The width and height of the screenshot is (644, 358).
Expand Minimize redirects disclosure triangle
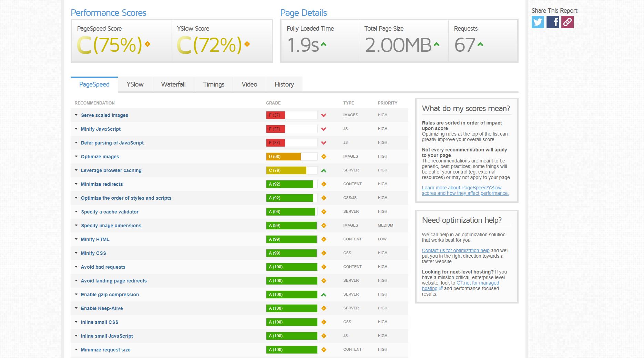[76, 184]
